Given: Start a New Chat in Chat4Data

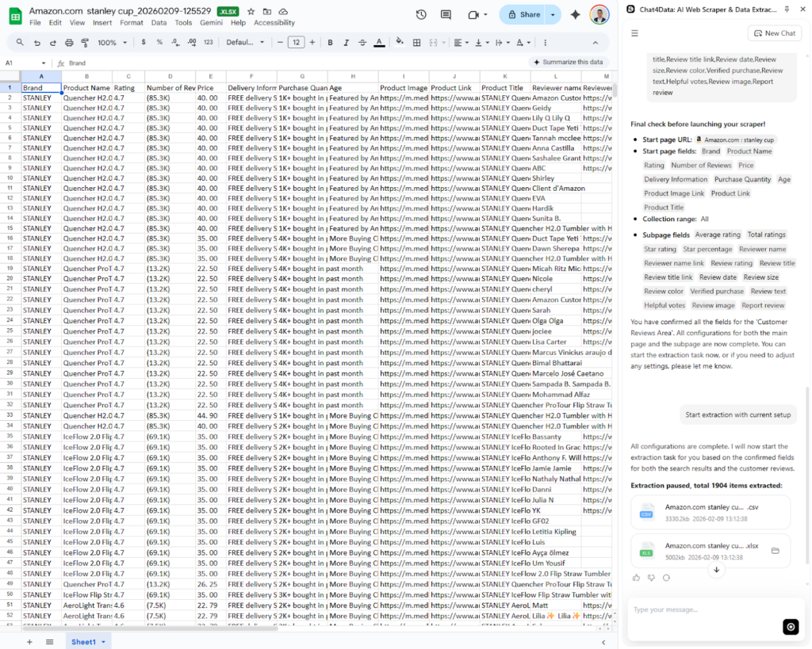Looking at the screenshot, I should (774, 32).
